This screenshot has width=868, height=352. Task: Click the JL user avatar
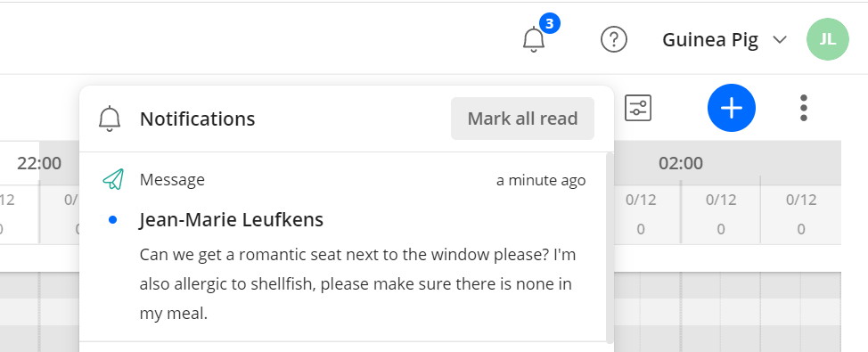click(x=828, y=39)
